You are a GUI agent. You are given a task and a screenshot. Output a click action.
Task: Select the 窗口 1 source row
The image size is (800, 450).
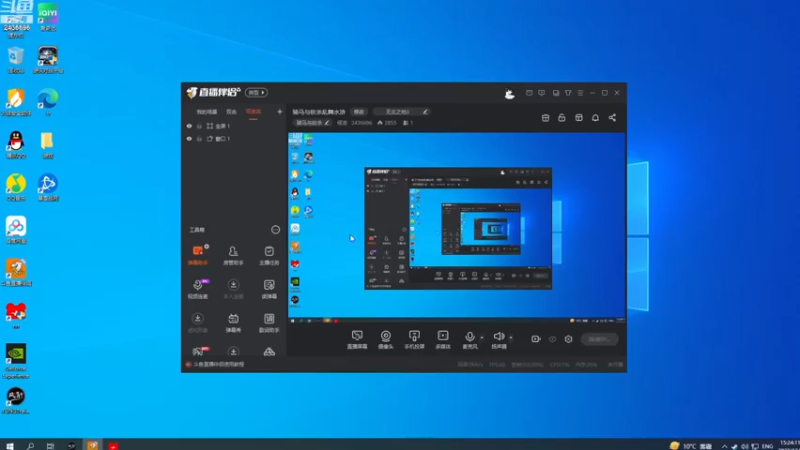click(x=235, y=139)
